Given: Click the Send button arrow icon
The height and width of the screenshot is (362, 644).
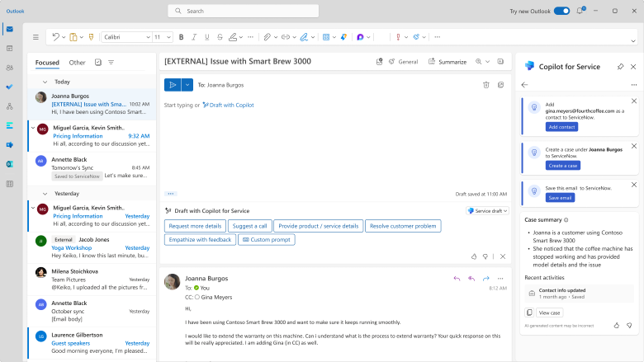Looking at the screenshot, I should 173,85.
